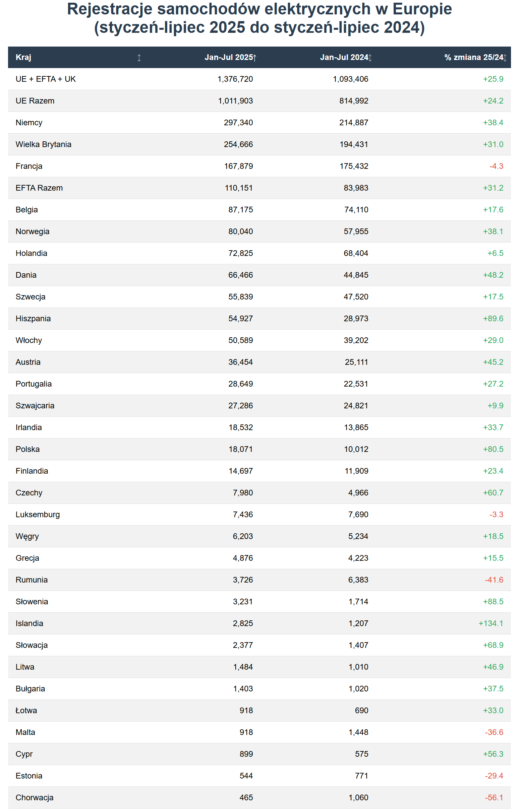513x812 pixels.
Task: Click Islandia's +134.1 percent change value
Action: coord(491,623)
